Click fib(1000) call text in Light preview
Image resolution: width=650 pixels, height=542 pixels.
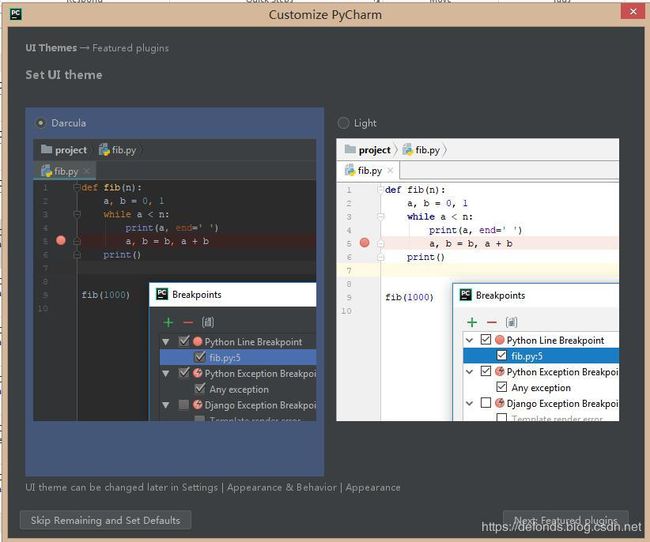pyautogui.click(x=410, y=297)
